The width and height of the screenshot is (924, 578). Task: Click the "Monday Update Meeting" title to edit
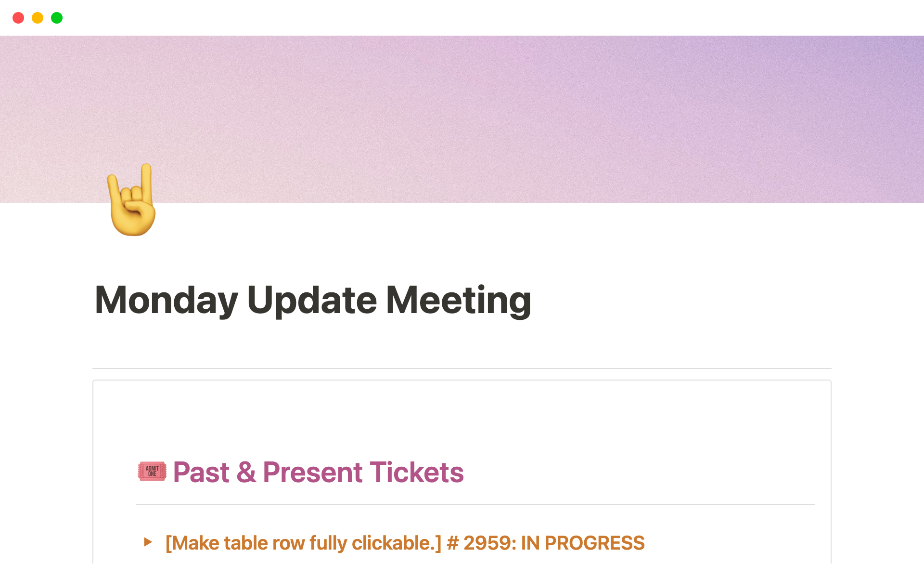[314, 300]
